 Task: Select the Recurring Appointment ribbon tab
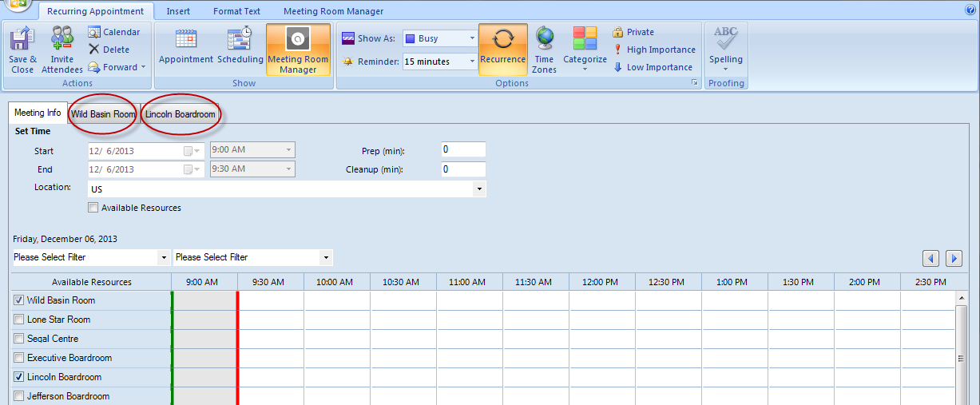click(x=96, y=11)
